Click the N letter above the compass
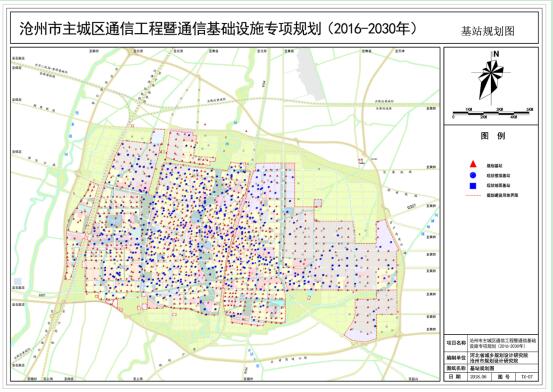 (x=496, y=54)
